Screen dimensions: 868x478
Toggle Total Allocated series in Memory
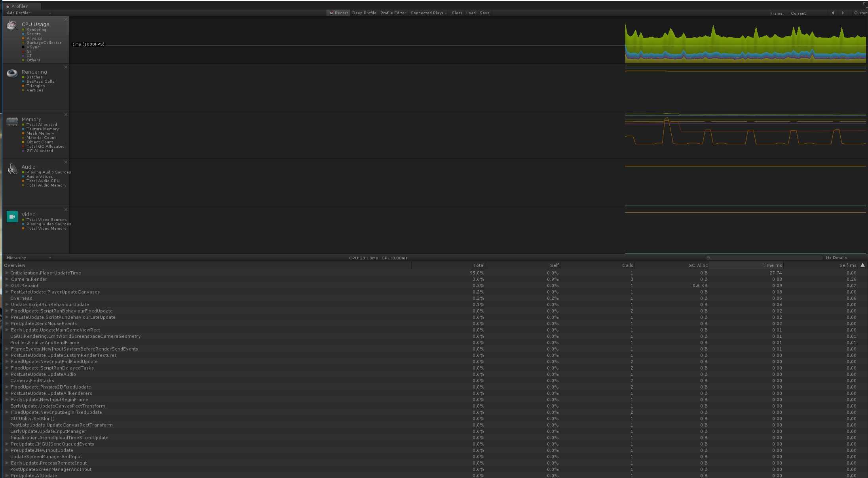pyautogui.click(x=39, y=125)
